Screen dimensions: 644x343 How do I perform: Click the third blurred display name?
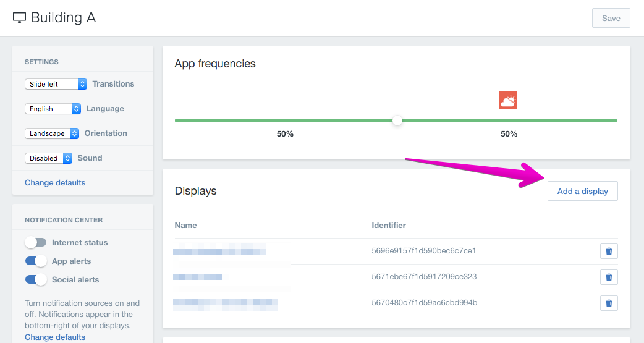(226, 305)
